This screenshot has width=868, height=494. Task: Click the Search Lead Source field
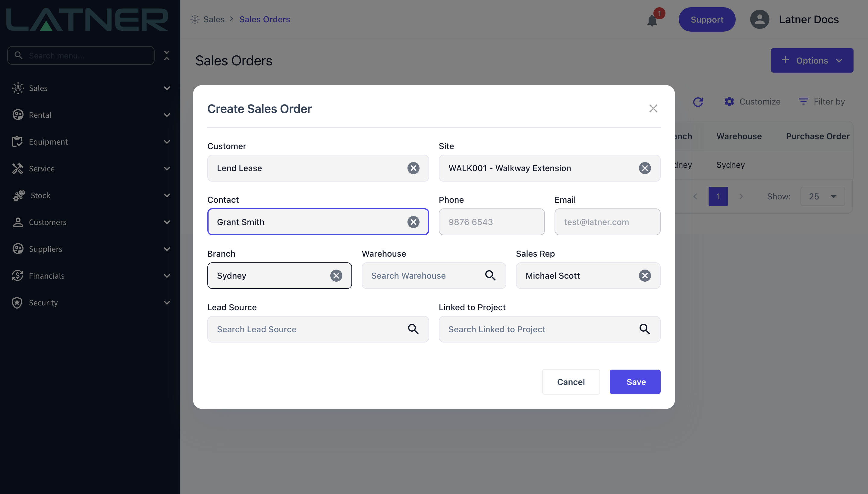(318, 329)
